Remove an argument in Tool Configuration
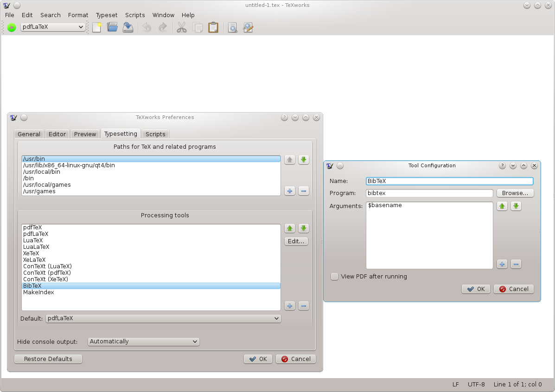This screenshot has height=392, width=555. pyautogui.click(x=516, y=264)
